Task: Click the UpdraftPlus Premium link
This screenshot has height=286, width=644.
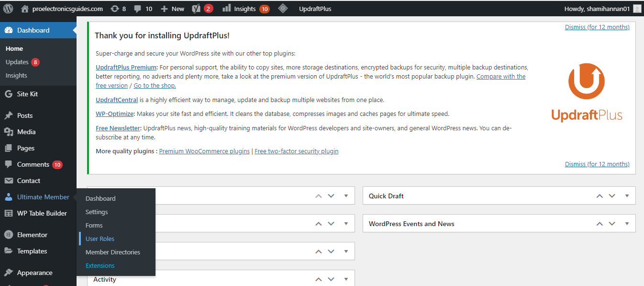Action: tap(126, 67)
